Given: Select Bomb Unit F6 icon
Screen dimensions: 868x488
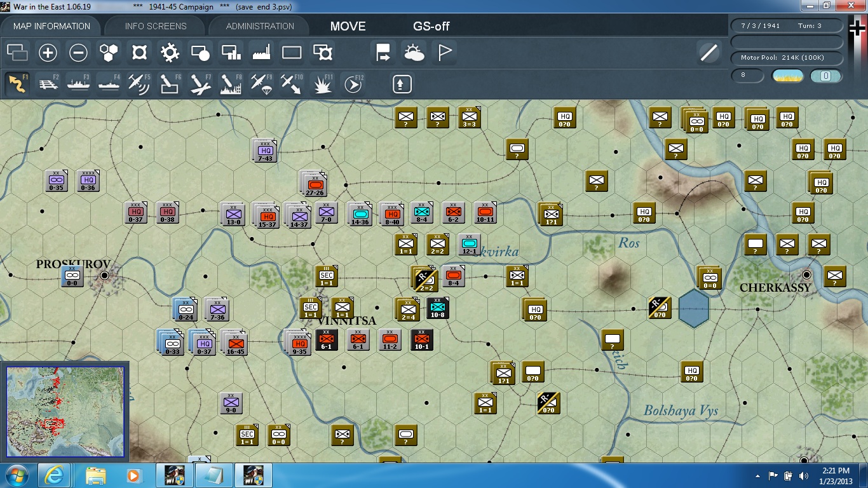Looking at the screenshot, I should coord(170,84).
